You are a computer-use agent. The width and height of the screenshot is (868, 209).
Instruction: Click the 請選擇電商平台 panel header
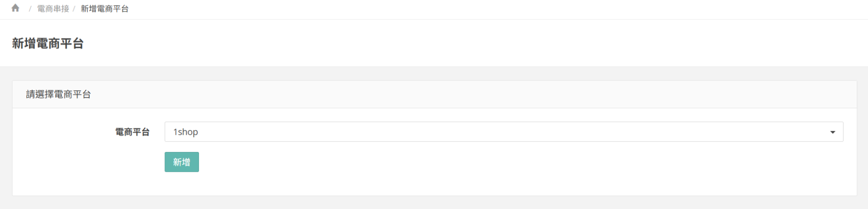pos(58,95)
